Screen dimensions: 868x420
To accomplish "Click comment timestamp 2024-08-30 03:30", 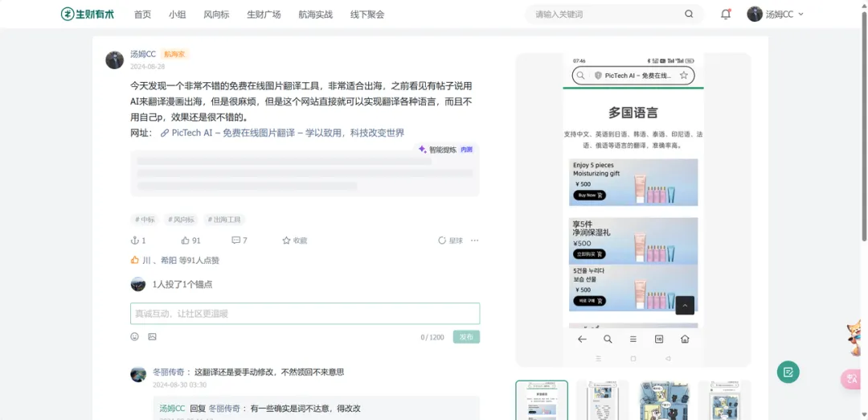I will coord(179,385).
